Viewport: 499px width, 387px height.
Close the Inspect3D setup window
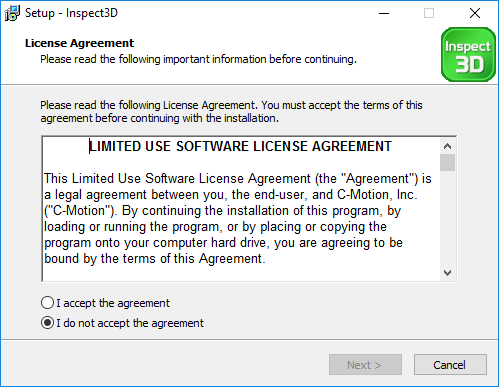tap(475, 13)
